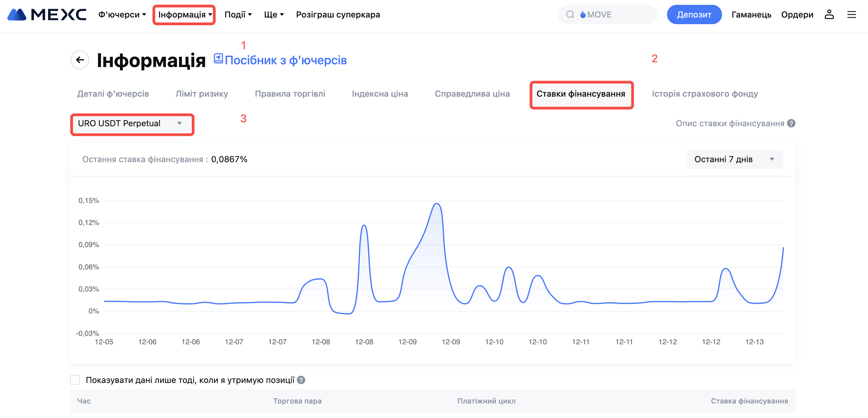This screenshot has height=418, width=868.
Task: Enable show data only when holding positions
Action: point(75,380)
